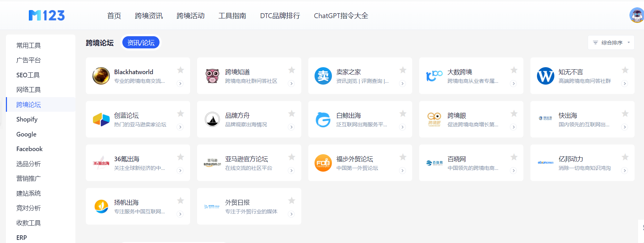Open ChatGPT指令大全 in top navigation
644x243 pixels.
click(341, 16)
